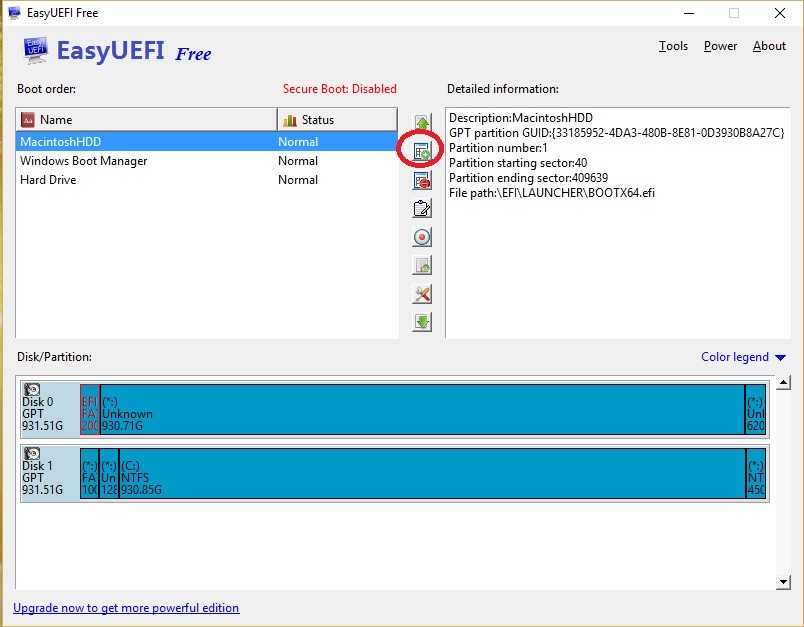804x627 pixels.
Task: Sort boot entries by Status column
Action: pyautogui.click(x=337, y=120)
